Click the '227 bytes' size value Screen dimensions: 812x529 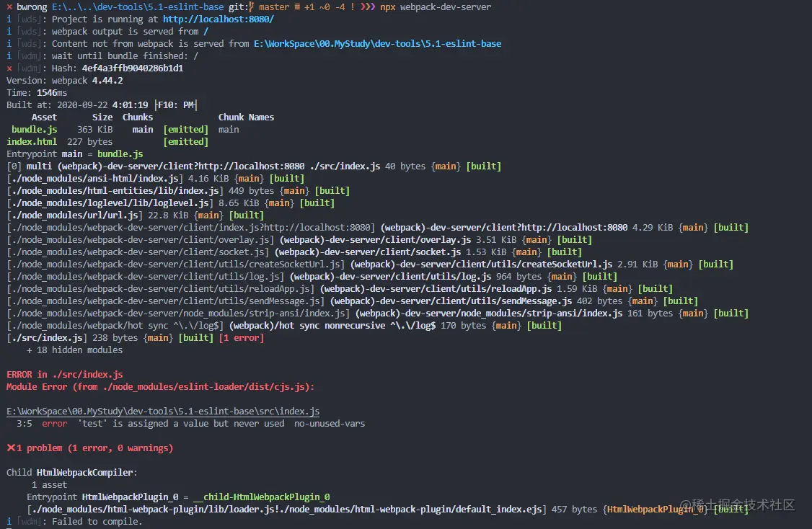(89, 142)
